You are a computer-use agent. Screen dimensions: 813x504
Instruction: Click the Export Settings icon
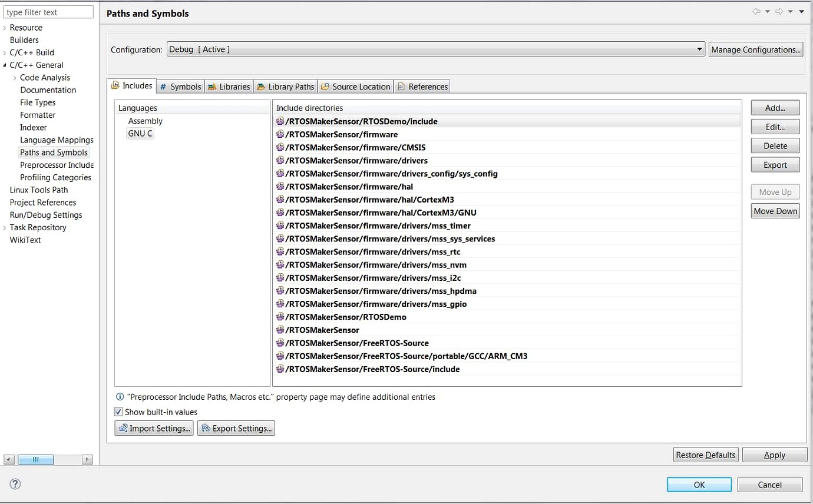coord(204,428)
